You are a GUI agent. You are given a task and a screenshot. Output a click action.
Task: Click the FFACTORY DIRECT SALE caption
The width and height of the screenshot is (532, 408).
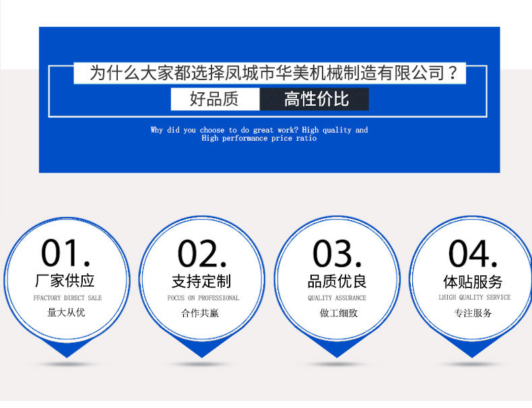point(67,298)
